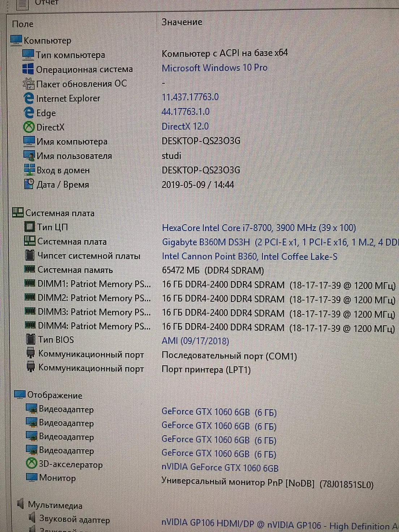This screenshot has height=532, width=399.
Task: Select the Компьютер с ACPI на базе x64 value
Action: (x=225, y=53)
